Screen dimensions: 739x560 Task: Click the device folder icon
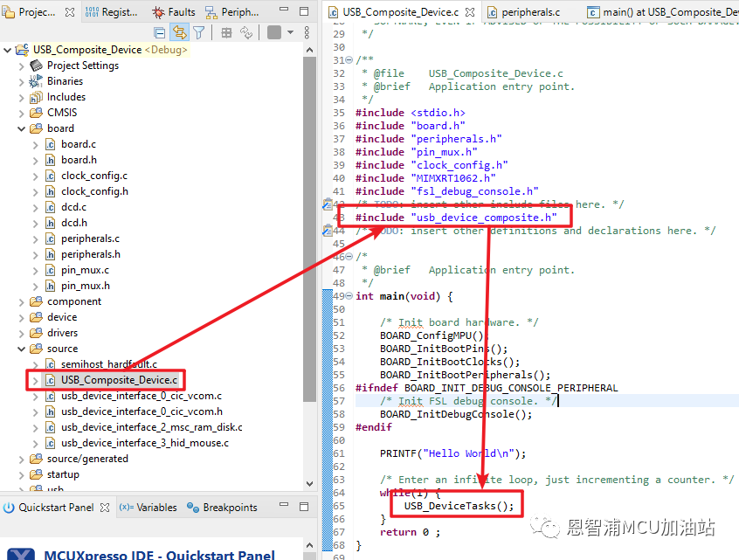click(x=36, y=317)
